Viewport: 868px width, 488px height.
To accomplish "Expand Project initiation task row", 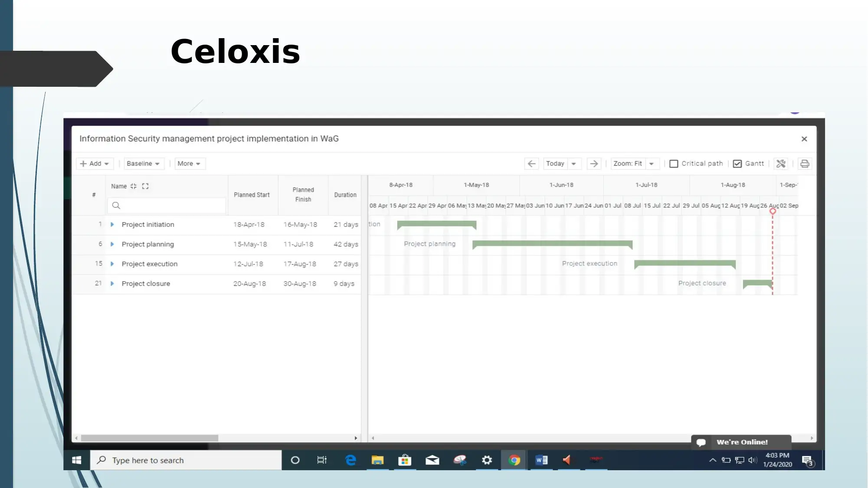I will tap(113, 224).
